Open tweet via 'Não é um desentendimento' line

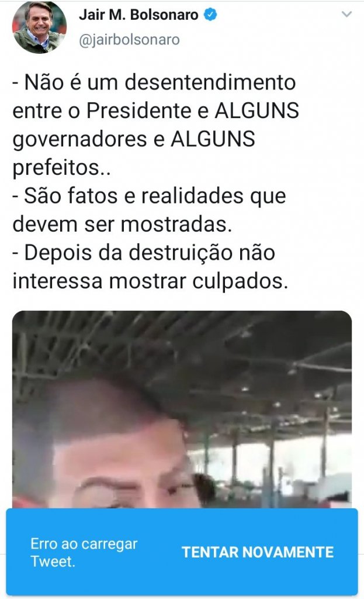tap(154, 82)
